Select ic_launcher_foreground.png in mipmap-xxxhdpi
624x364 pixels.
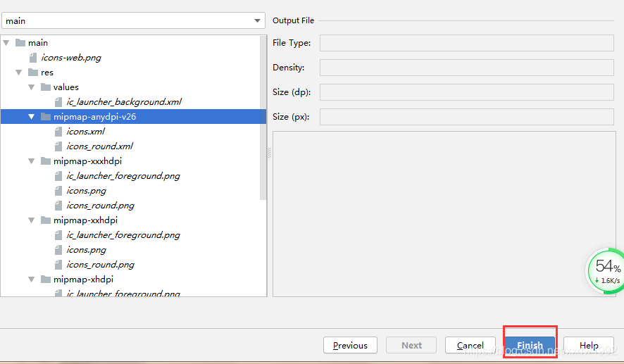(x=123, y=176)
